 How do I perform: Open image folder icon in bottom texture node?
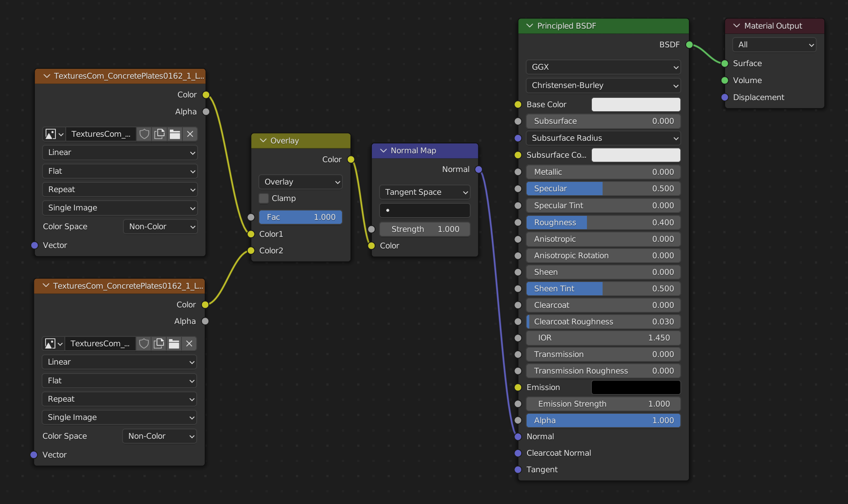[x=174, y=344]
